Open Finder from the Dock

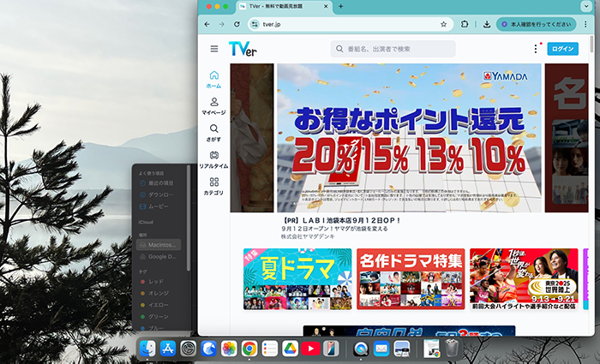point(147,349)
